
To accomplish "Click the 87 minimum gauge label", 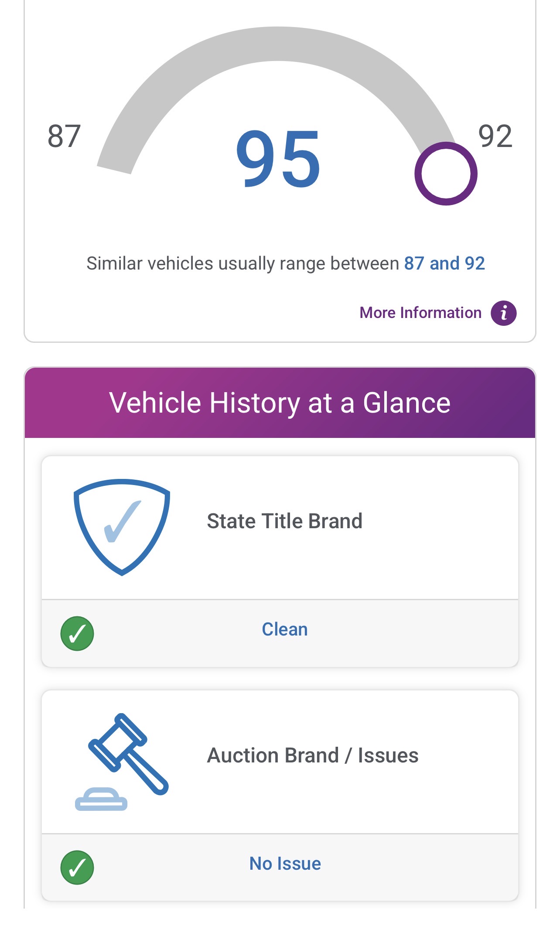I will [x=64, y=136].
